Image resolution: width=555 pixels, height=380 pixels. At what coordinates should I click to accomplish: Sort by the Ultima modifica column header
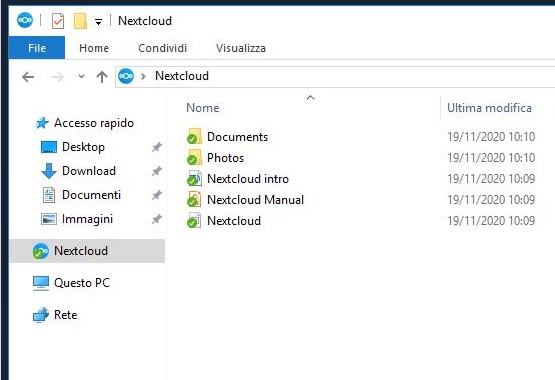point(489,108)
